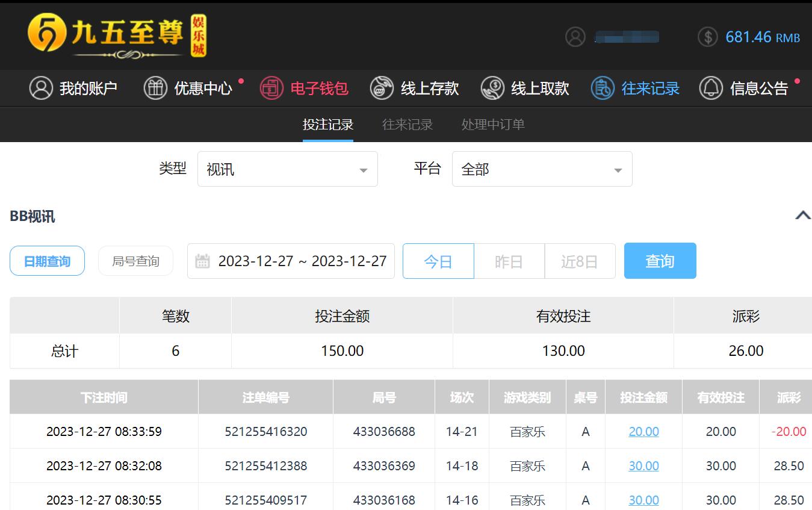
Task: Open the 平台 dropdown showing 全部
Action: (542, 169)
